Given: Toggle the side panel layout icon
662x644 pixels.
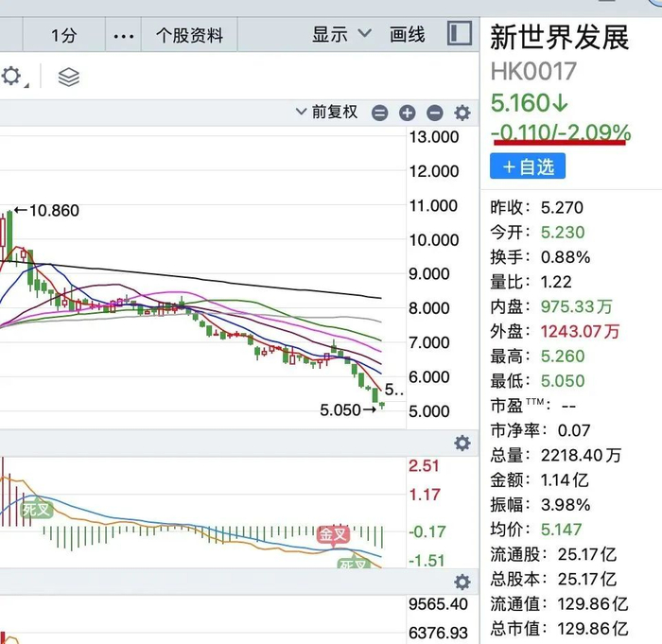Looking at the screenshot, I should 460,33.
